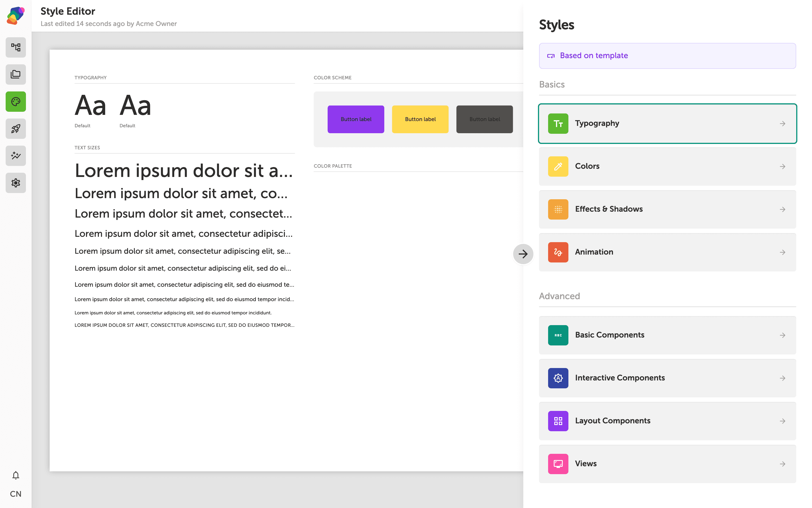Screen dimensions: 812x508
Task: Click the orange Effects & Shadows icon
Action: (x=558, y=209)
